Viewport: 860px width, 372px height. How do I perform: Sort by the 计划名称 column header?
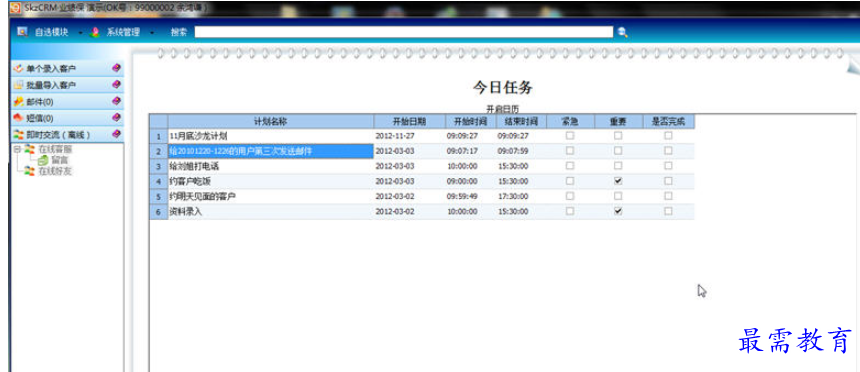pyautogui.click(x=271, y=121)
